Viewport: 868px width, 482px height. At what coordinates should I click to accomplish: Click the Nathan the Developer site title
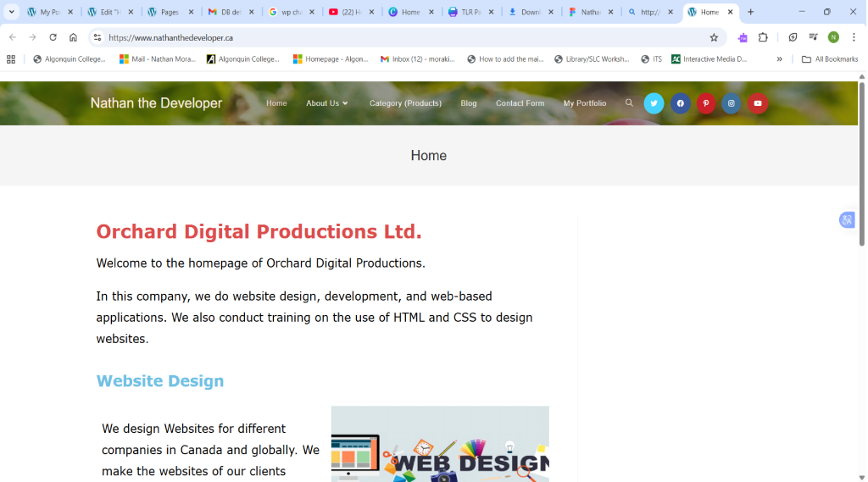pos(156,103)
